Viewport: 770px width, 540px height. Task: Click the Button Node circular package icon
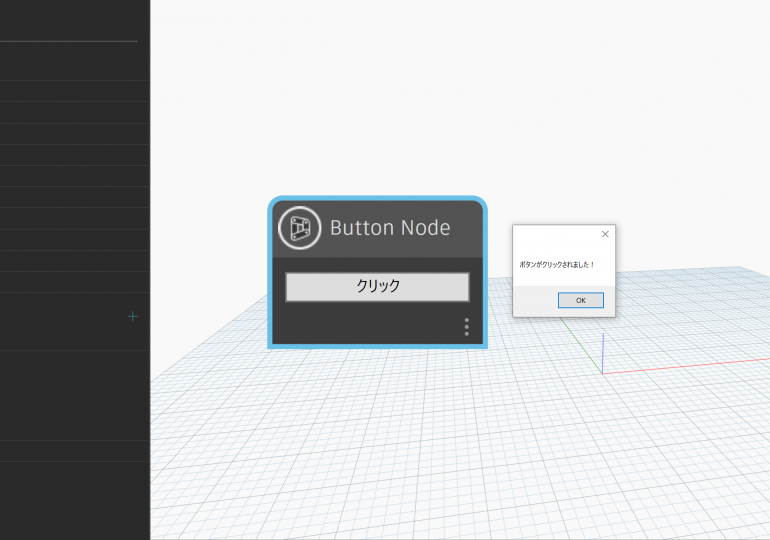(x=297, y=228)
